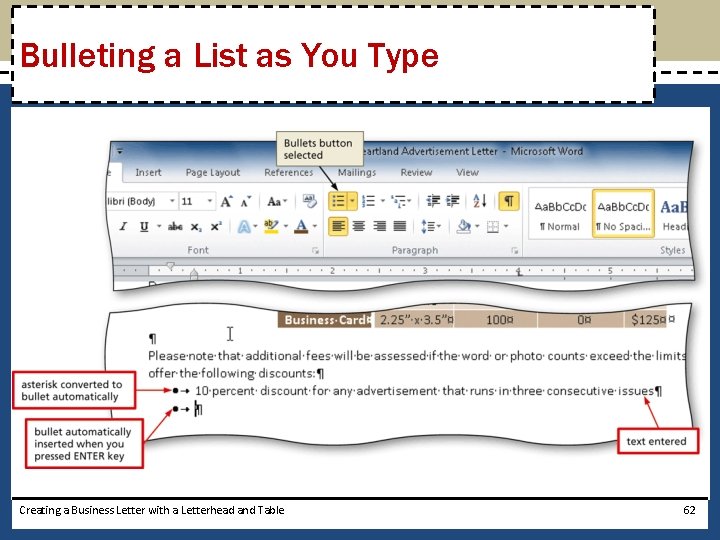Image resolution: width=720 pixels, height=540 pixels.
Task: Apply the Heading style thumbnail
Action: coord(673,214)
